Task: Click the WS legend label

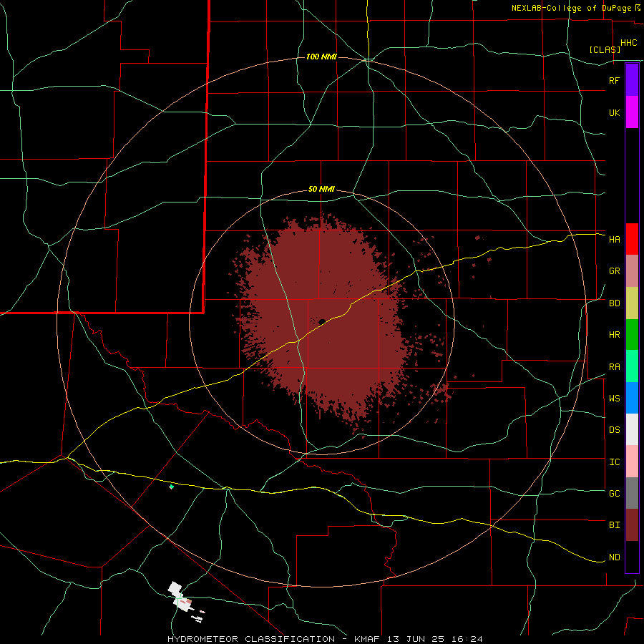Action: [x=614, y=398]
